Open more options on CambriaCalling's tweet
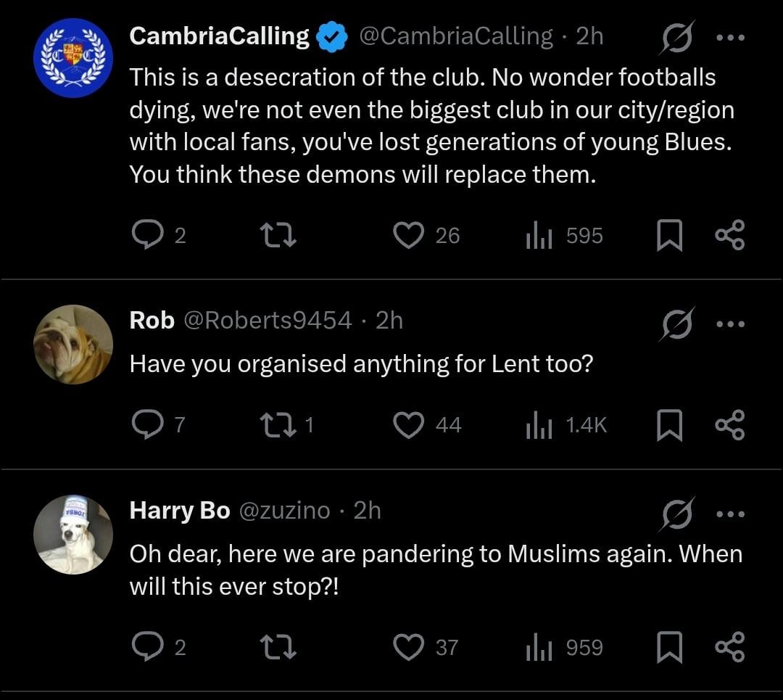783x700 pixels. click(x=729, y=36)
